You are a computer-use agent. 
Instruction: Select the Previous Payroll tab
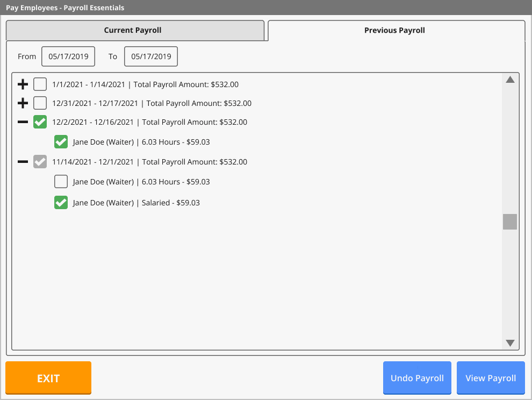[x=394, y=30]
